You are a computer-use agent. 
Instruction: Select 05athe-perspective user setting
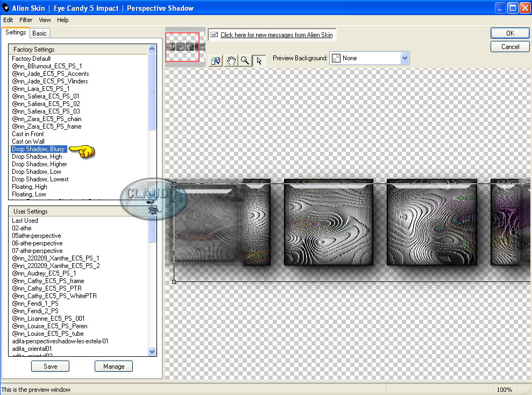(36, 236)
